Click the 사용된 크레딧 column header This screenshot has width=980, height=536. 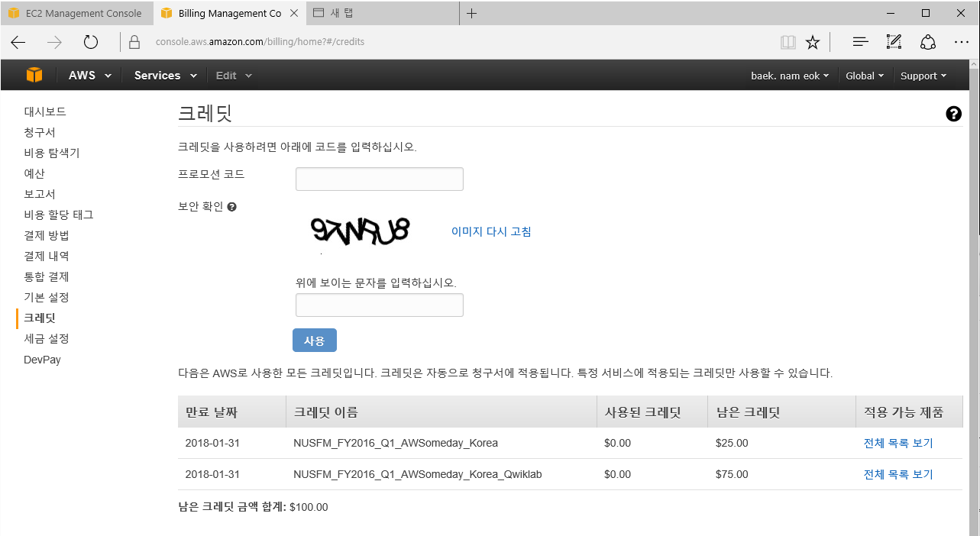pos(652,412)
